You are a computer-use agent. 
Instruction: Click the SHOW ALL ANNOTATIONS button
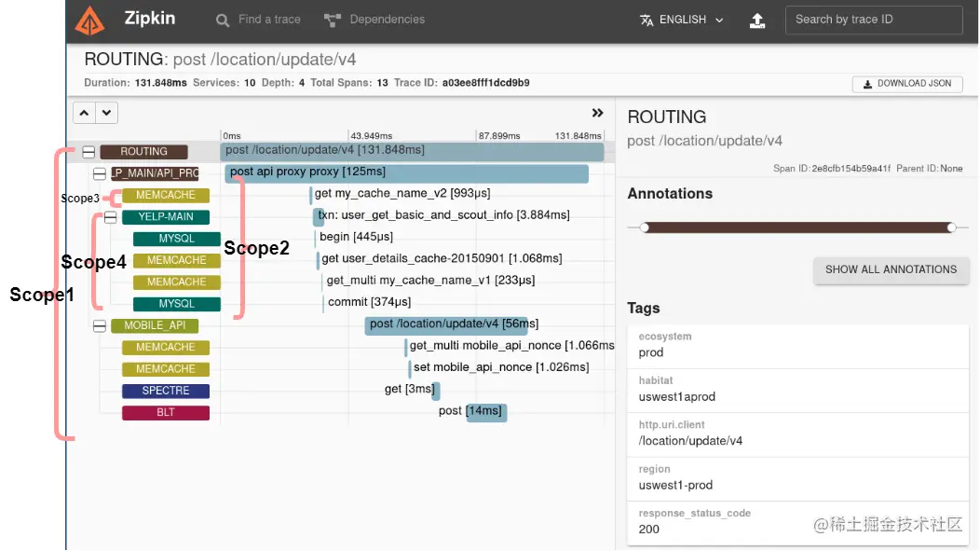point(891,270)
